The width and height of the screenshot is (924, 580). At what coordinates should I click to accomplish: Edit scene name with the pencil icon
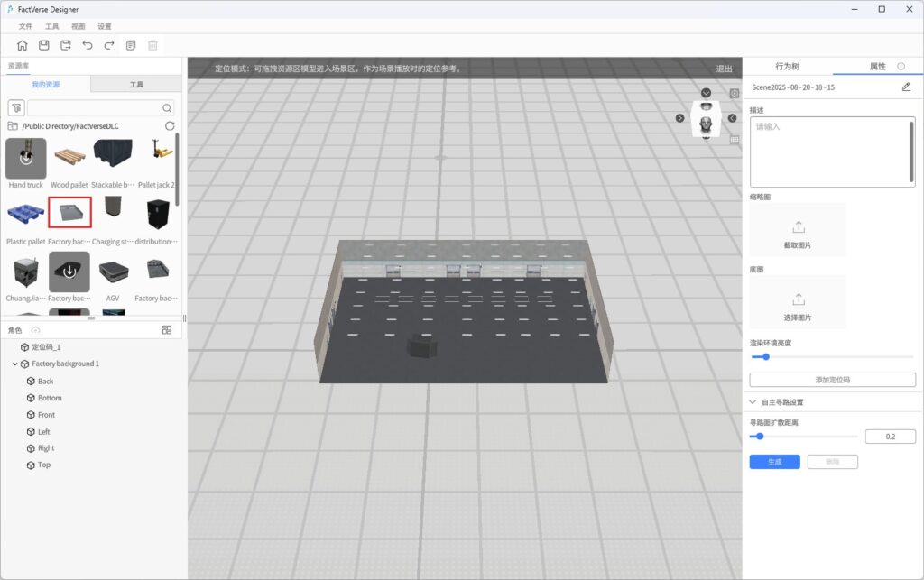pos(906,87)
